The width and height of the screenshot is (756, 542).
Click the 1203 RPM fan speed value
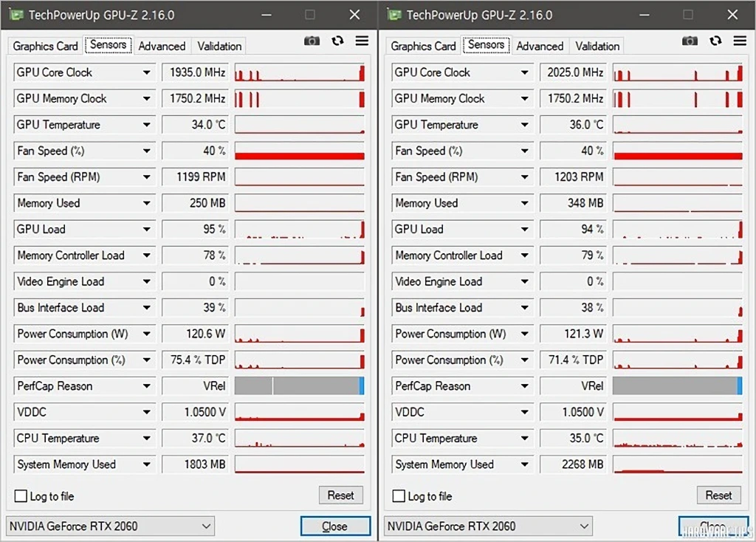[x=573, y=177]
